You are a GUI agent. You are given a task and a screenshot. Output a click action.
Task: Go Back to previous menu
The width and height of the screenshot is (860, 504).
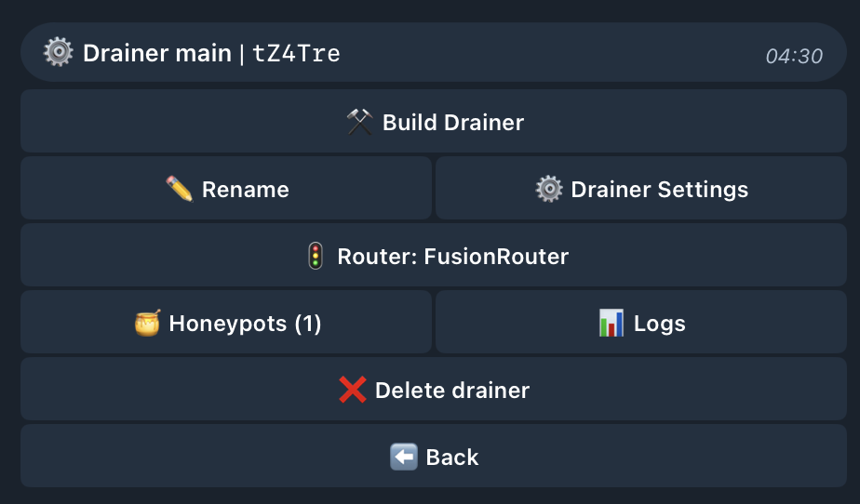pos(434,456)
